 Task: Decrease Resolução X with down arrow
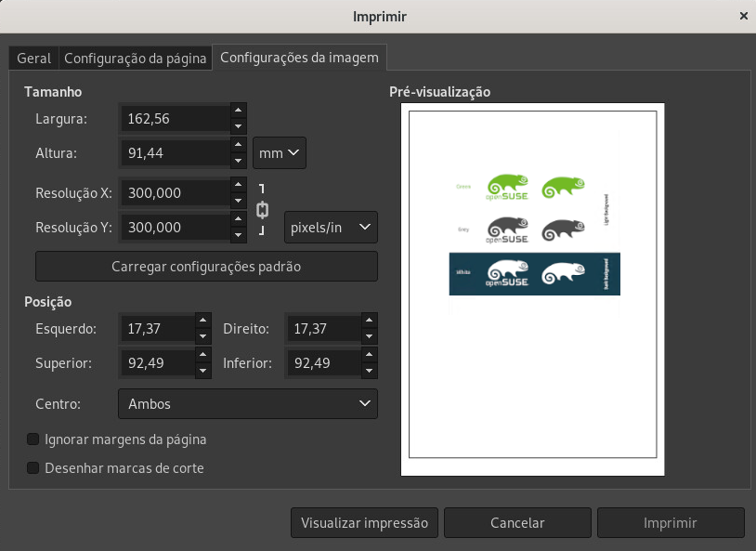238,201
